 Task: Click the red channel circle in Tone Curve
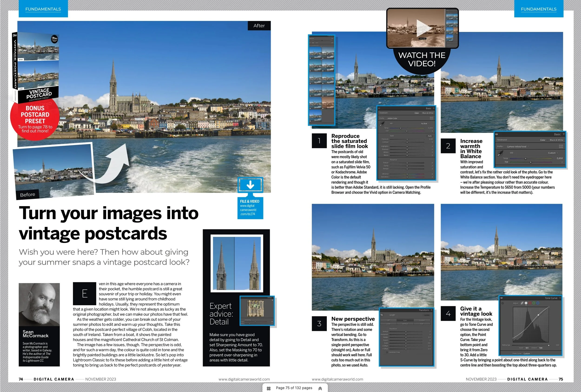(x=530, y=303)
